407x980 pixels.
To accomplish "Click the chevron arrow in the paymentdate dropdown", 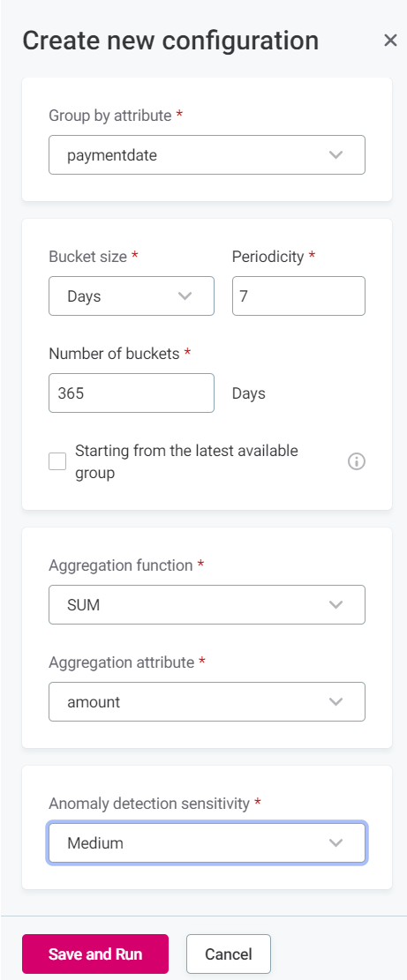I will point(336,155).
